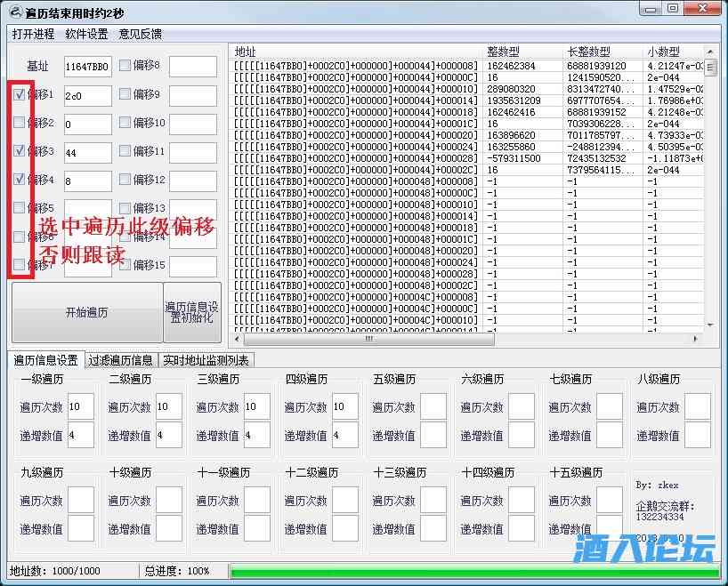Screen dimensions: 728x586
Task: Enable the 偏移2 checkbox
Action: [x=18, y=124]
